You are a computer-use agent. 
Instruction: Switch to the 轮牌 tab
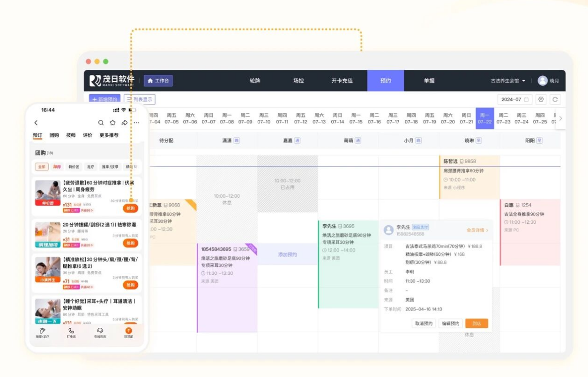pos(255,81)
